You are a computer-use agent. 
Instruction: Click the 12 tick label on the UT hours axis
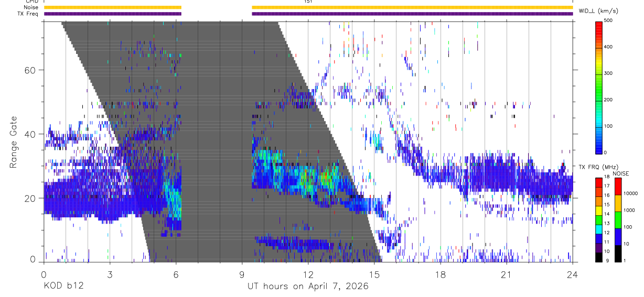pyautogui.click(x=308, y=274)
